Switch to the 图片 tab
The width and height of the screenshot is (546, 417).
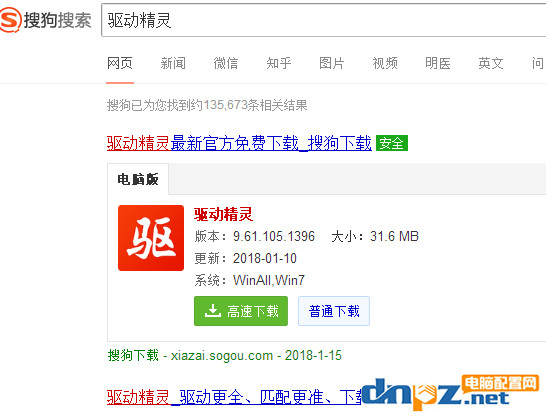(x=332, y=63)
